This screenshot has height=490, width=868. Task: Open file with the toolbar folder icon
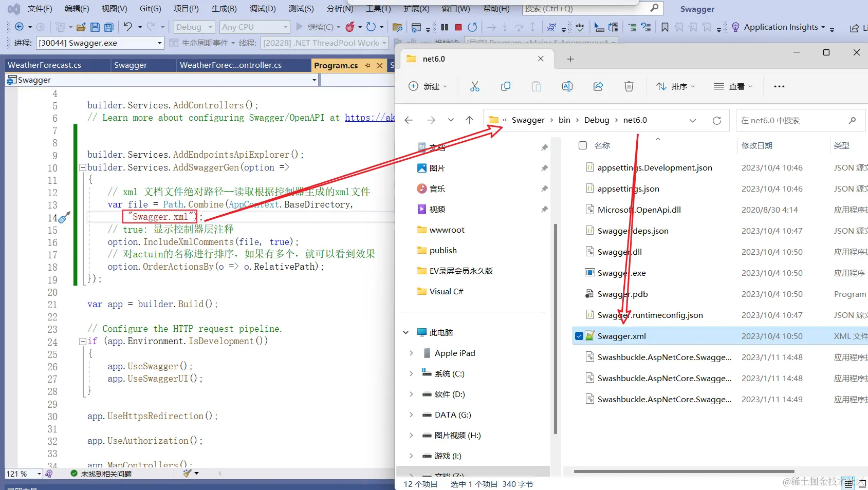pos(81,27)
